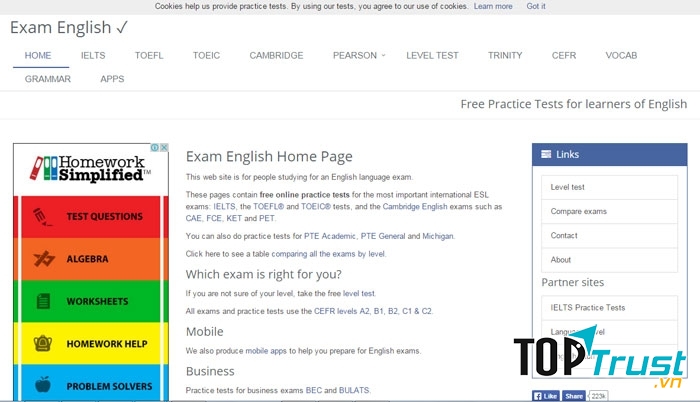The width and height of the screenshot is (700, 402).
Task: Click the Exam English site title
Action: pos(69,28)
